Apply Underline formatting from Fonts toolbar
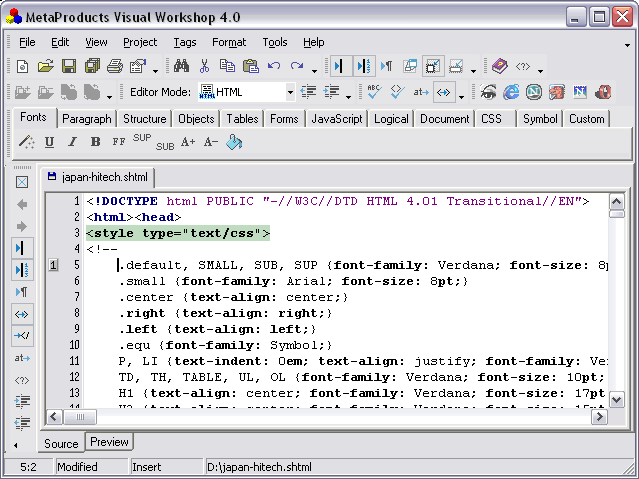The height and width of the screenshot is (479, 639). click(49, 142)
